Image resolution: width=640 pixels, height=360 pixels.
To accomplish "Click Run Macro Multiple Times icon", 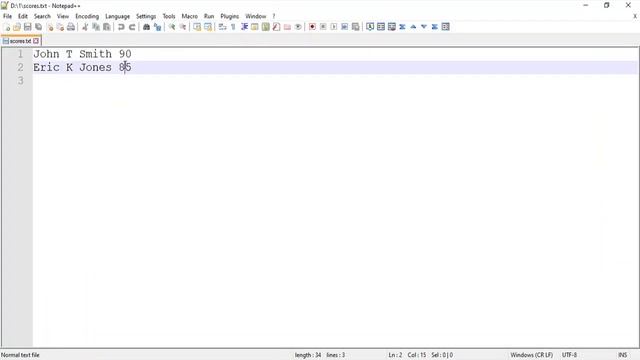I will (x=344, y=27).
